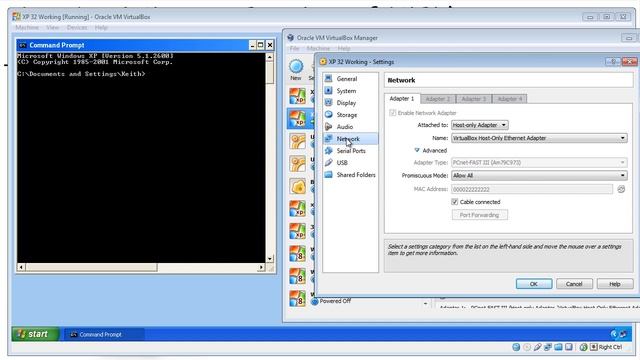Select the highlighted XP VM in Manager list
Screen dimensions: 640x360
pyautogui.click(x=300, y=118)
